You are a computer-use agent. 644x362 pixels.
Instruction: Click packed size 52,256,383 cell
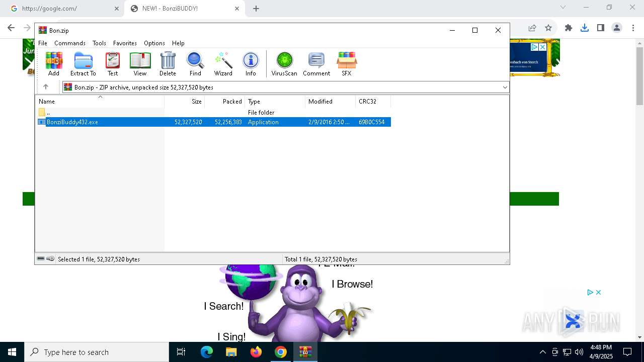pyautogui.click(x=228, y=122)
